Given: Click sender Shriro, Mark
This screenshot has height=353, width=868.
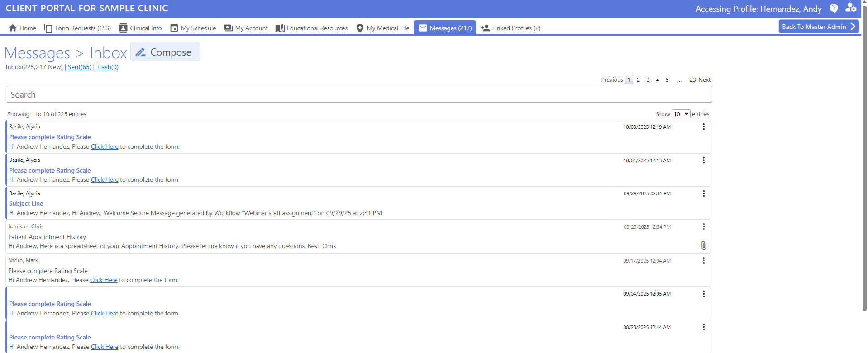Looking at the screenshot, I should coord(23,260).
